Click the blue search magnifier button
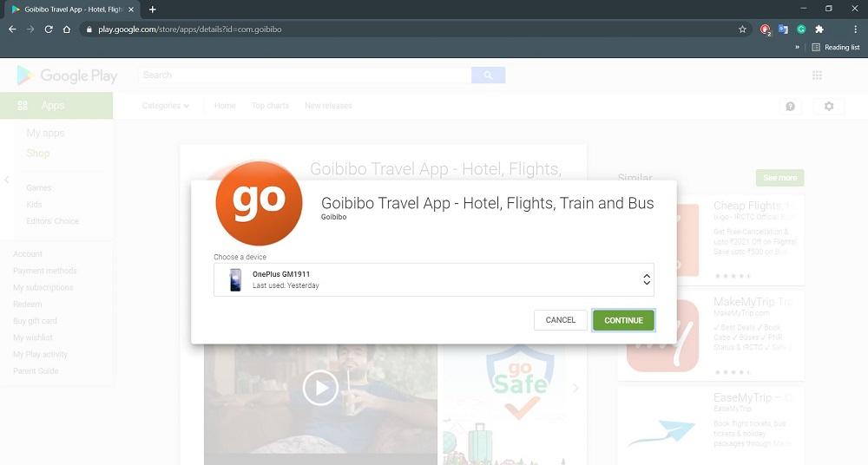 point(488,75)
